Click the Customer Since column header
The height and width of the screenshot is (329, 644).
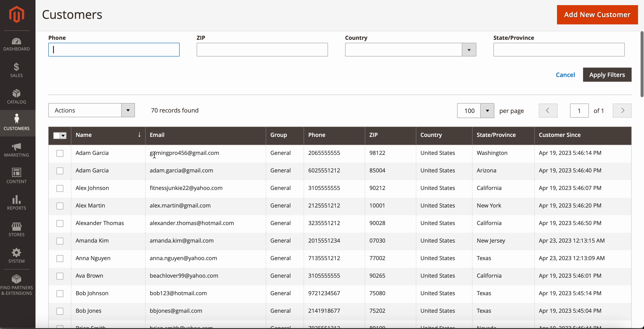tap(560, 135)
